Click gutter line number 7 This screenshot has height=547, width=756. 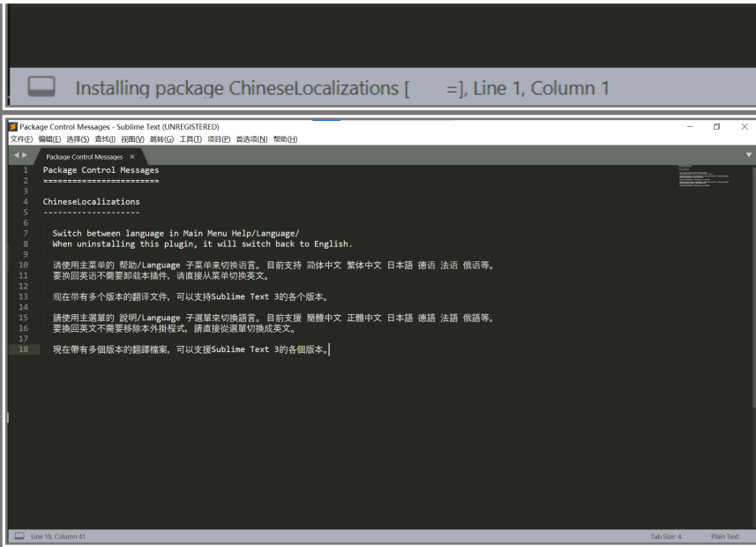(x=26, y=234)
